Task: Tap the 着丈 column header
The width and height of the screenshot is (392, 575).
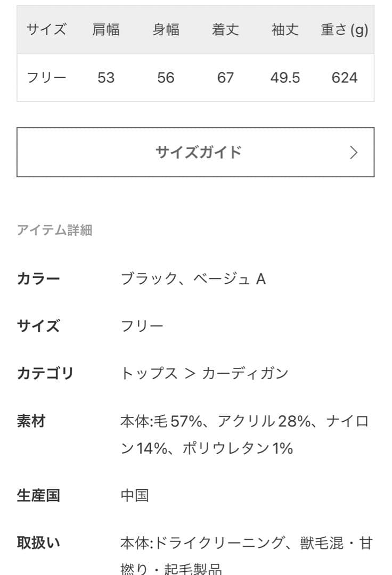Action: pos(225,30)
